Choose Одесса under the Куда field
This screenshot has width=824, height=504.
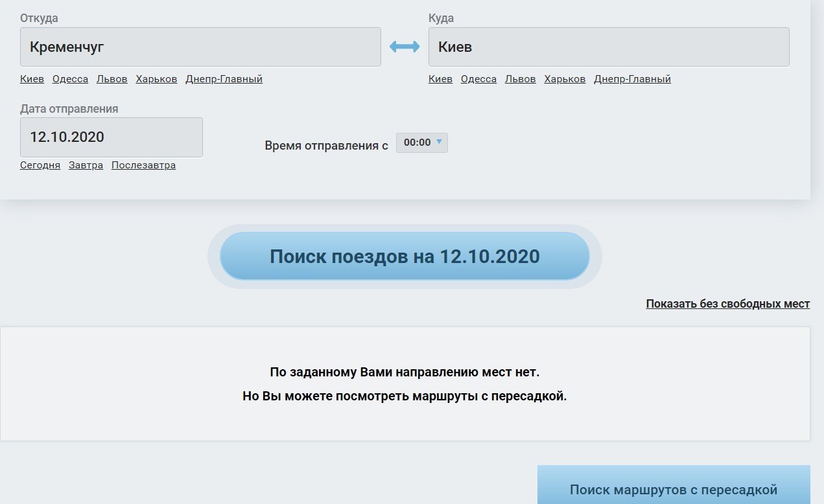pyautogui.click(x=478, y=79)
